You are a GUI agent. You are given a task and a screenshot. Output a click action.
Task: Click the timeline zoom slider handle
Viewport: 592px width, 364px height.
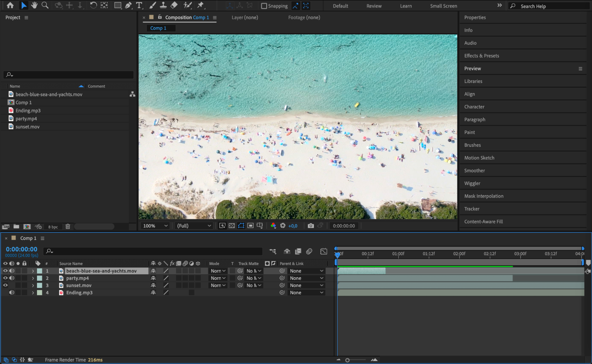pos(347,360)
